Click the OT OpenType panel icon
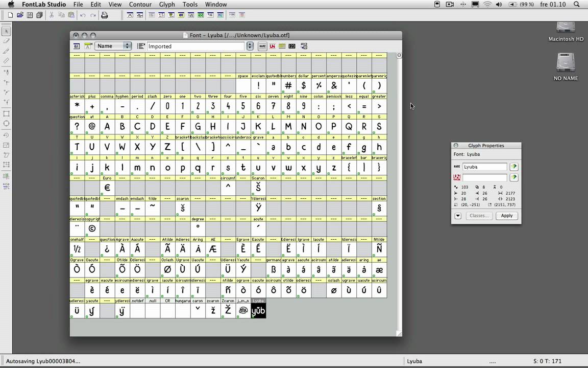Image resolution: width=588 pixels, height=368 pixels. (181, 15)
